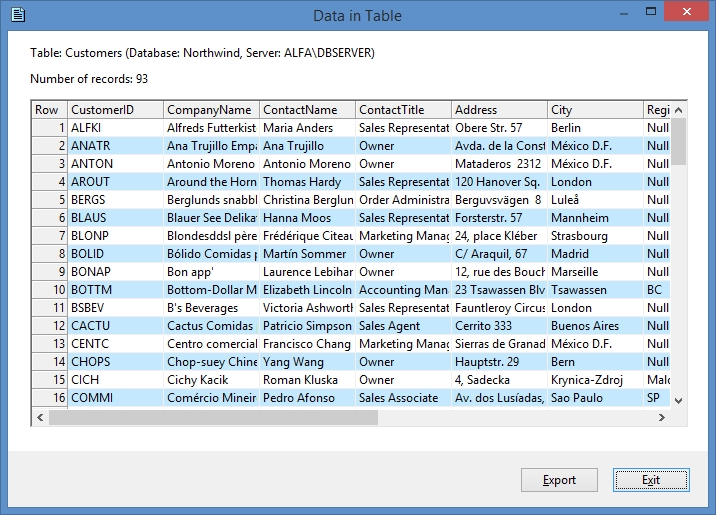This screenshot has height=515, width=716.
Task: Click the Exit button
Action: coord(651,480)
